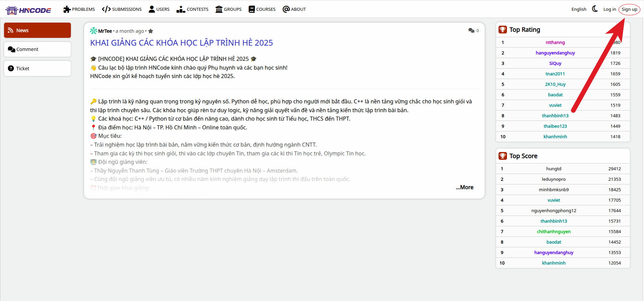
Task: Open khanhminh in Top Rating
Action: click(555, 136)
